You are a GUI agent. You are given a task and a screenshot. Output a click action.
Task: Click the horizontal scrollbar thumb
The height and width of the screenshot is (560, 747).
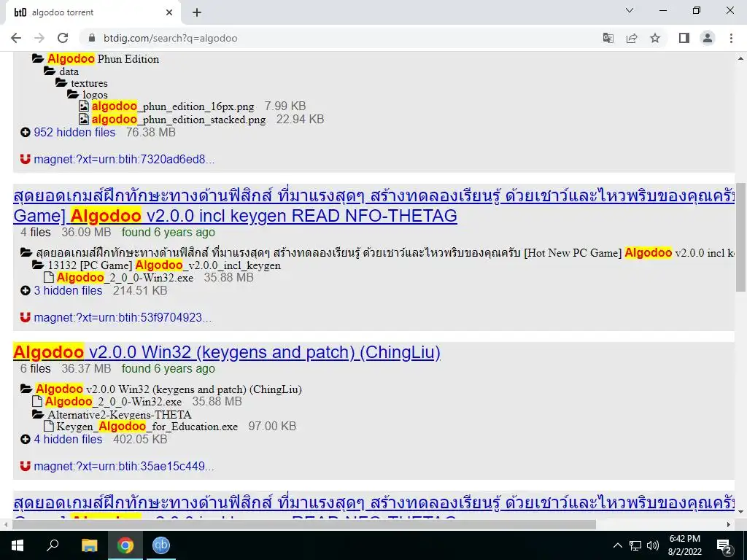point(304,524)
